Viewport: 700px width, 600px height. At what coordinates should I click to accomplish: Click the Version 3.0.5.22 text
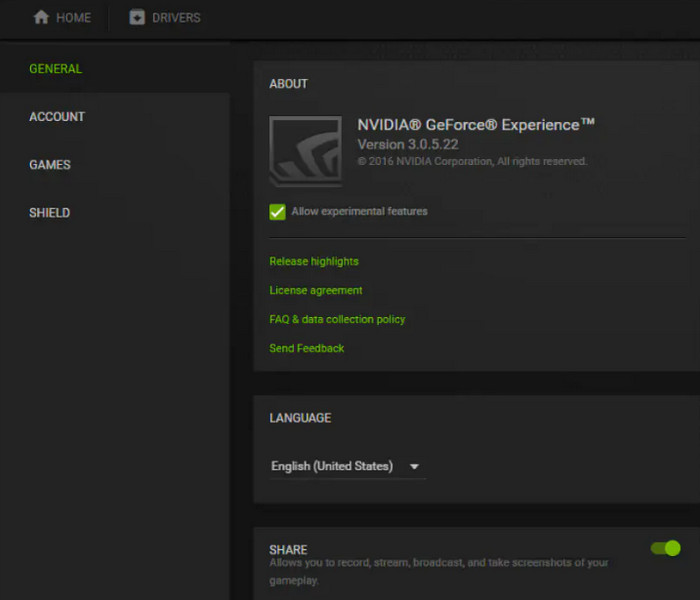[408, 145]
